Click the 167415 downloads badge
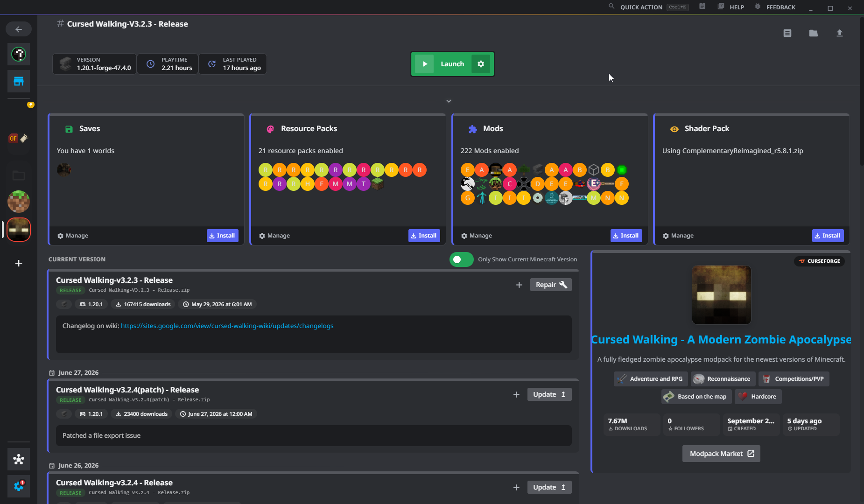Image resolution: width=864 pixels, height=504 pixels. (x=143, y=304)
